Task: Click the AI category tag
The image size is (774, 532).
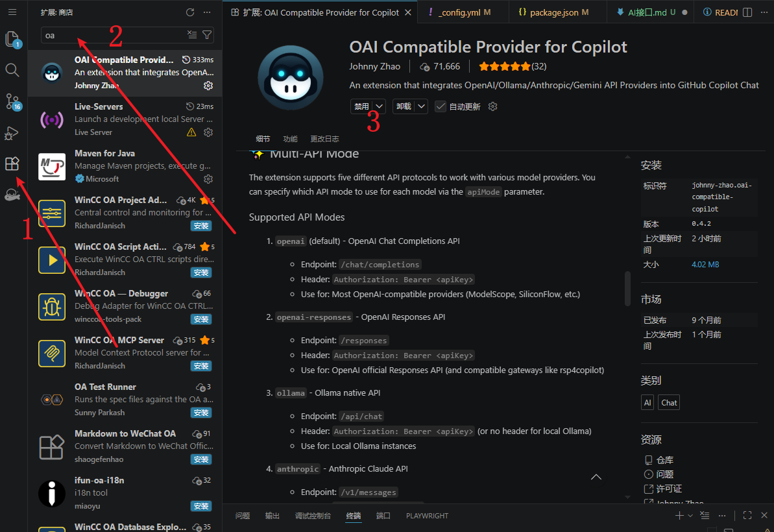Action: pos(647,402)
